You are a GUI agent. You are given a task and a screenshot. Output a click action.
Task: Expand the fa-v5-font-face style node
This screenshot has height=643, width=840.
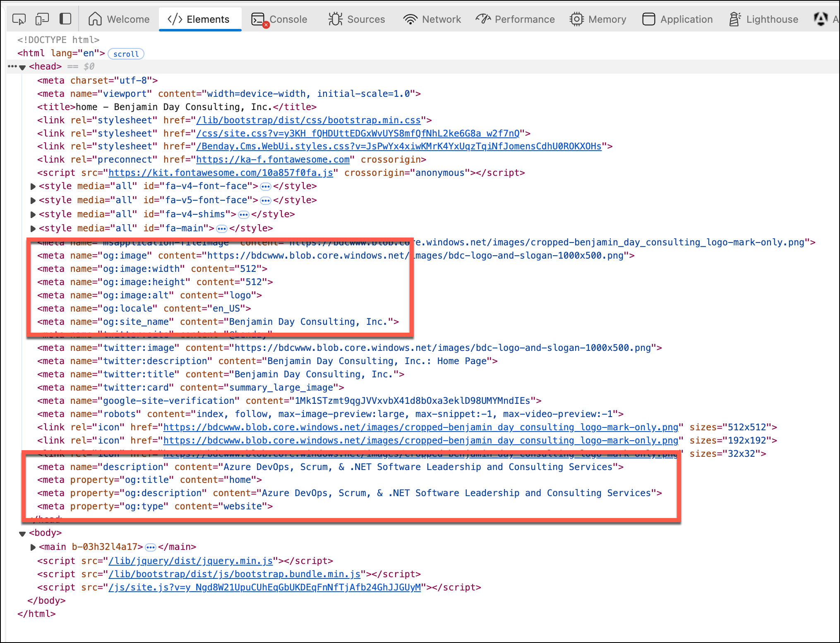coord(33,201)
